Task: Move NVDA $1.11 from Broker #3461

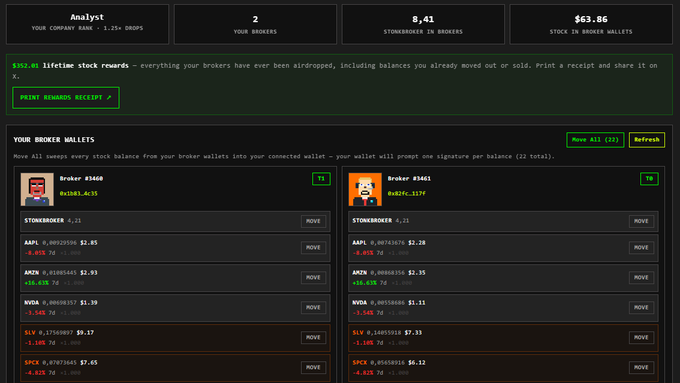Action: pos(641,308)
